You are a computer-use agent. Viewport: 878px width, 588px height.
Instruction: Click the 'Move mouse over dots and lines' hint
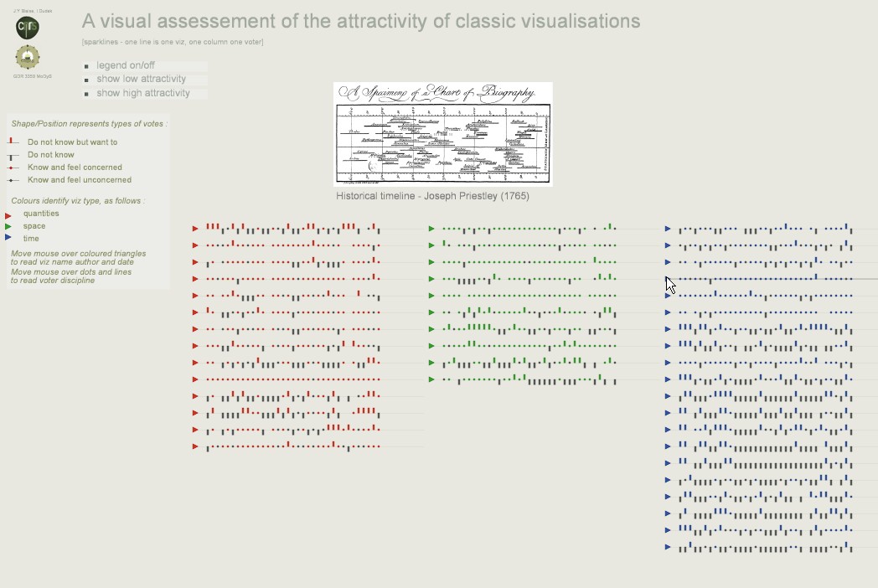71,276
